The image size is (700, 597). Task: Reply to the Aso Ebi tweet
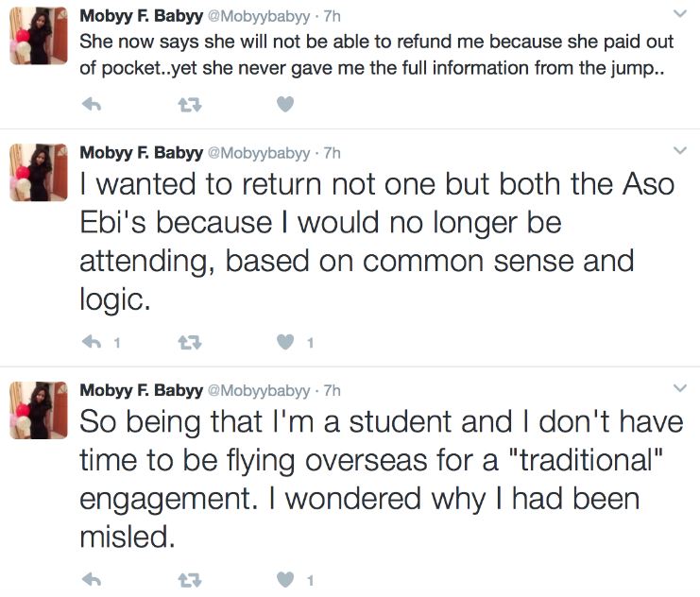pyautogui.click(x=92, y=343)
